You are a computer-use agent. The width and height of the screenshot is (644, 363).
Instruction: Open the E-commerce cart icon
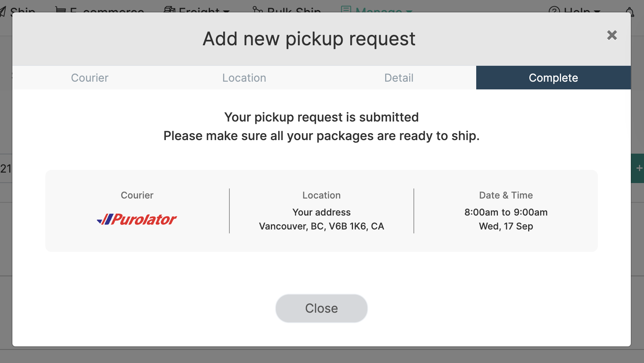[x=60, y=10]
